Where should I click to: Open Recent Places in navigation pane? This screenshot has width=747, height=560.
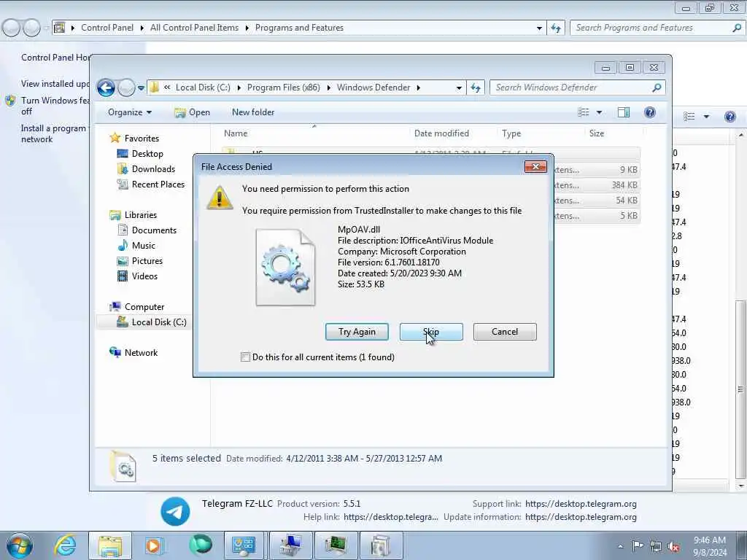tap(158, 184)
